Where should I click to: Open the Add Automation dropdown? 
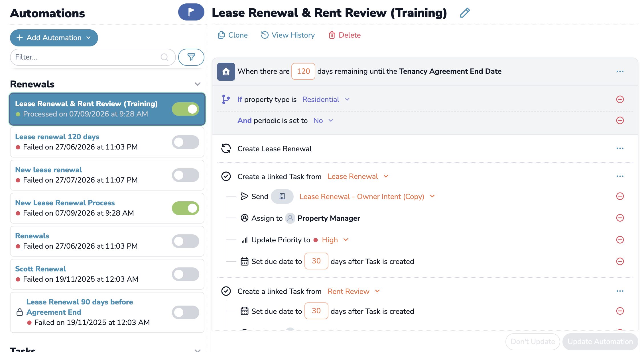[54, 38]
